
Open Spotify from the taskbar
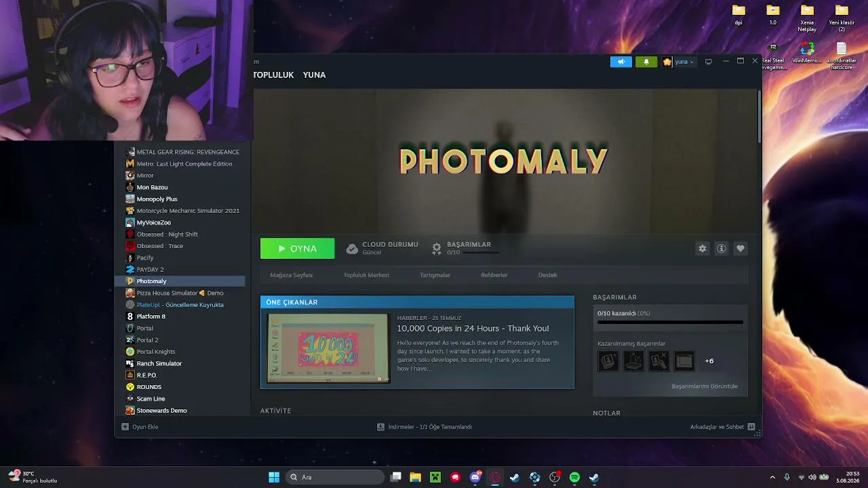coord(574,477)
